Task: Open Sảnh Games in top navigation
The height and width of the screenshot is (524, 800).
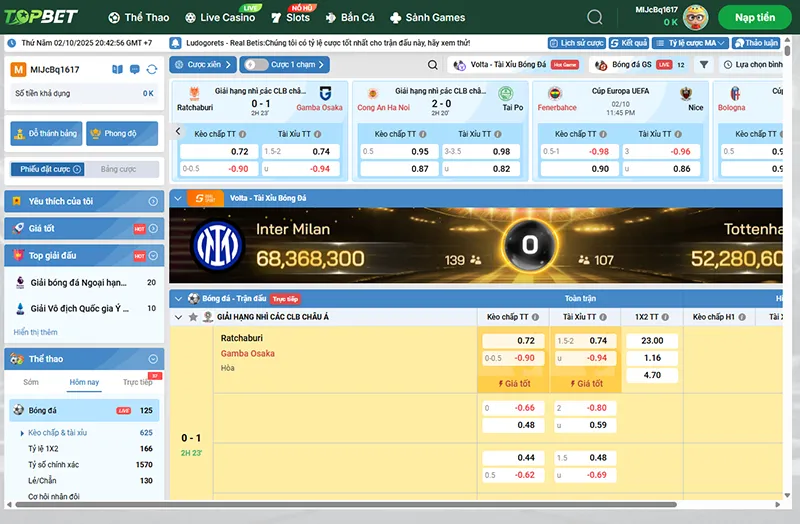Action: coord(428,17)
